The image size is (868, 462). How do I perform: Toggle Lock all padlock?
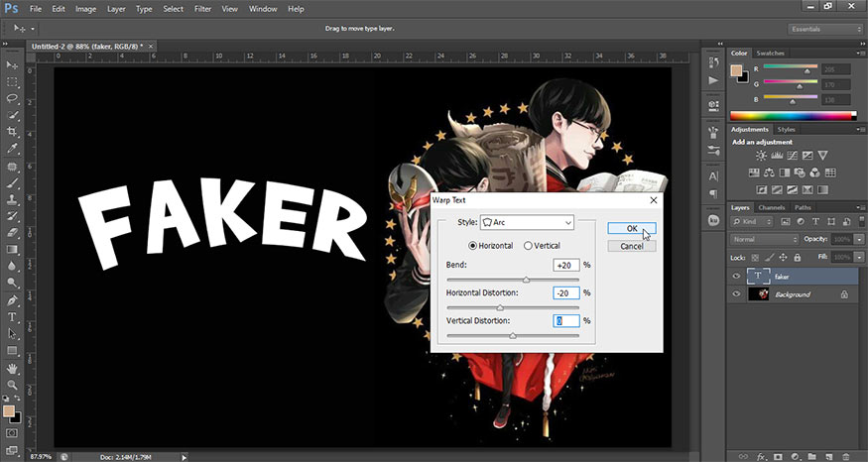798,258
